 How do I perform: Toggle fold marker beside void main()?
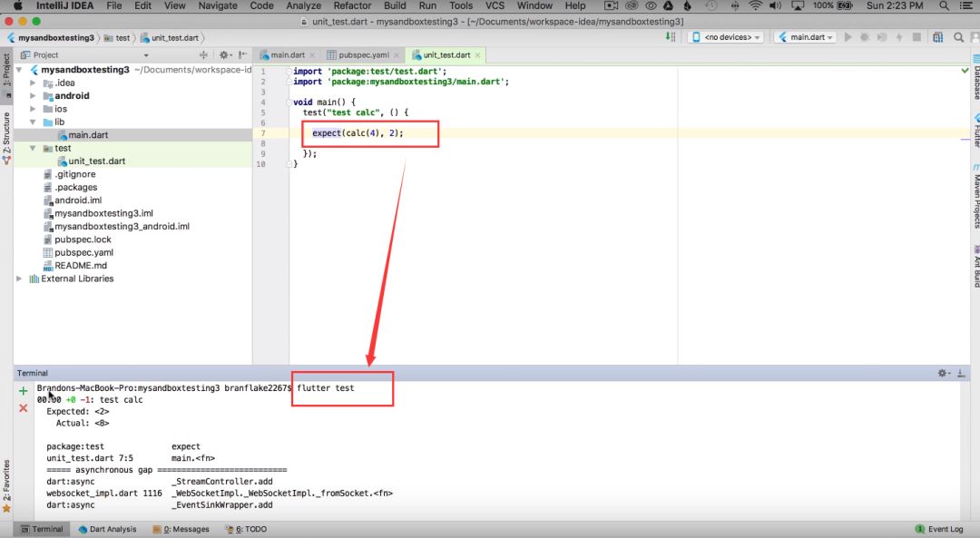pyautogui.click(x=289, y=103)
